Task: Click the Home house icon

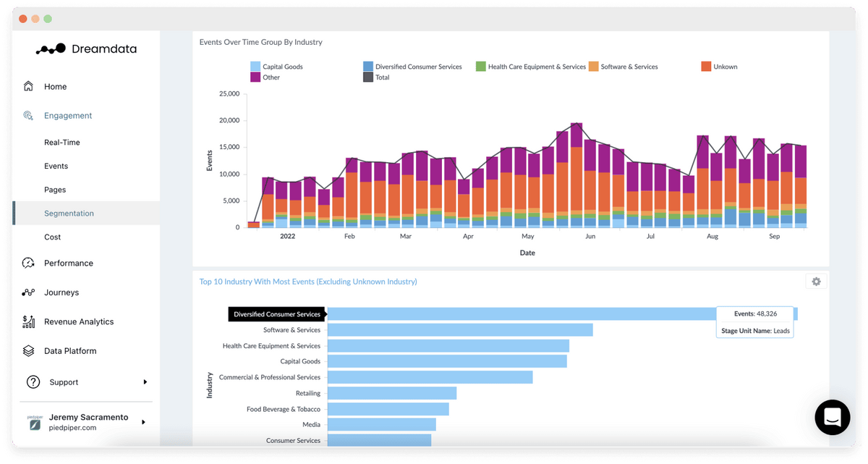Action: click(x=28, y=86)
